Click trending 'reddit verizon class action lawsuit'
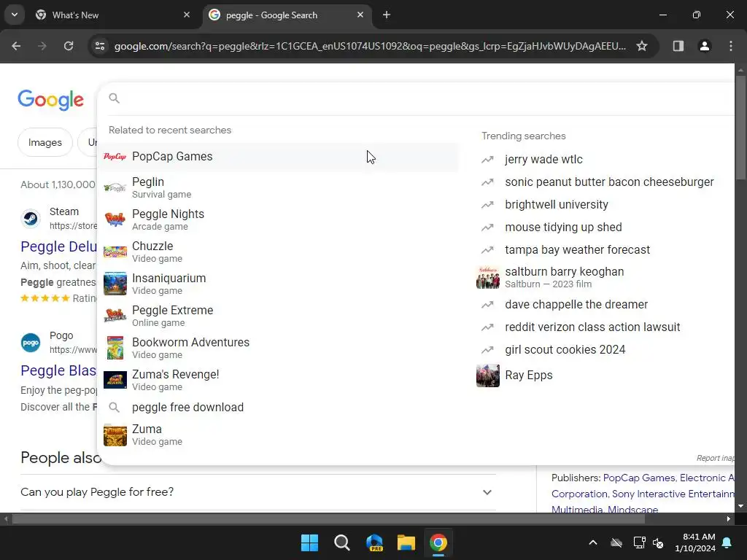This screenshot has width=747, height=560. click(592, 327)
